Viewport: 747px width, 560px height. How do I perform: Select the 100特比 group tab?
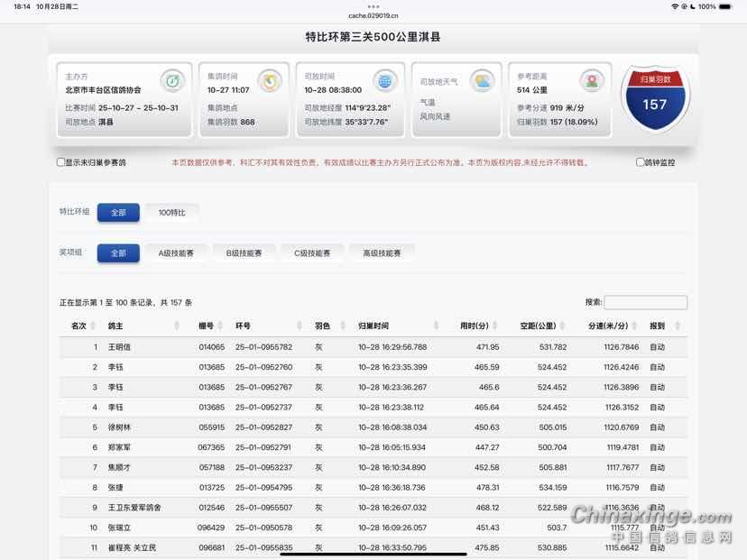171,213
